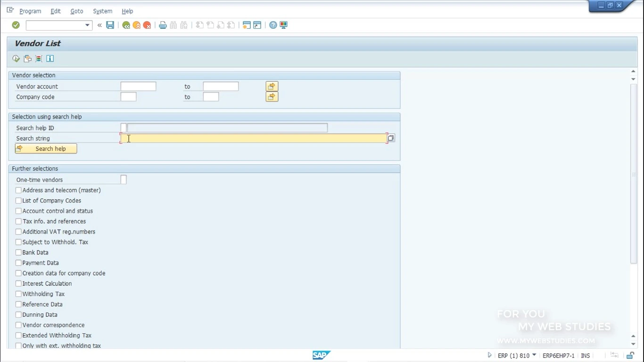Check the Address and telecom (master) option
This screenshot has width=644, height=362.
coord(18,190)
